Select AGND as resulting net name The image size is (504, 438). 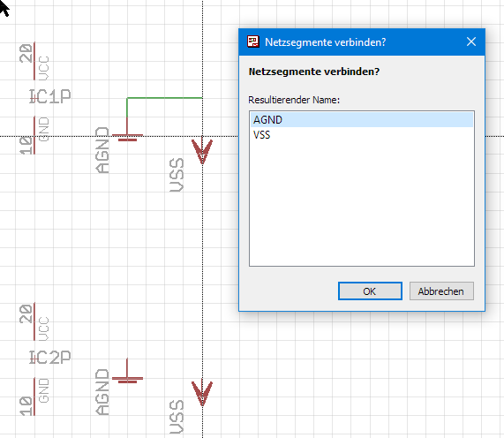(x=362, y=119)
